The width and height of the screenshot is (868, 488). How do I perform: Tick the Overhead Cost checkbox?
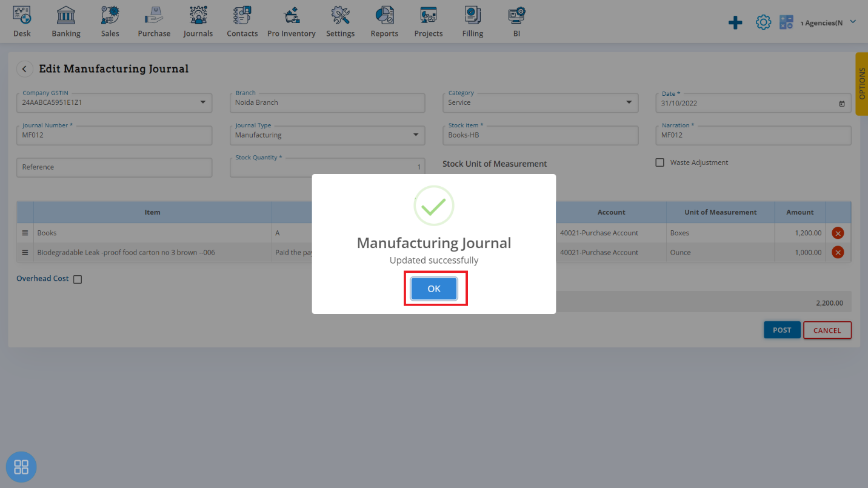(78, 279)
